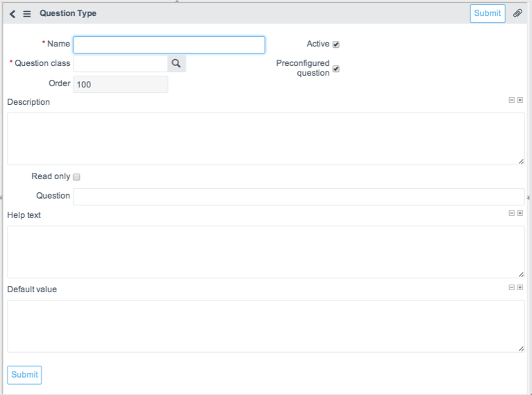This screenshot has height=395, width=532.
Task: Expand the Help text field with plus icon
Action: point(519,213)
